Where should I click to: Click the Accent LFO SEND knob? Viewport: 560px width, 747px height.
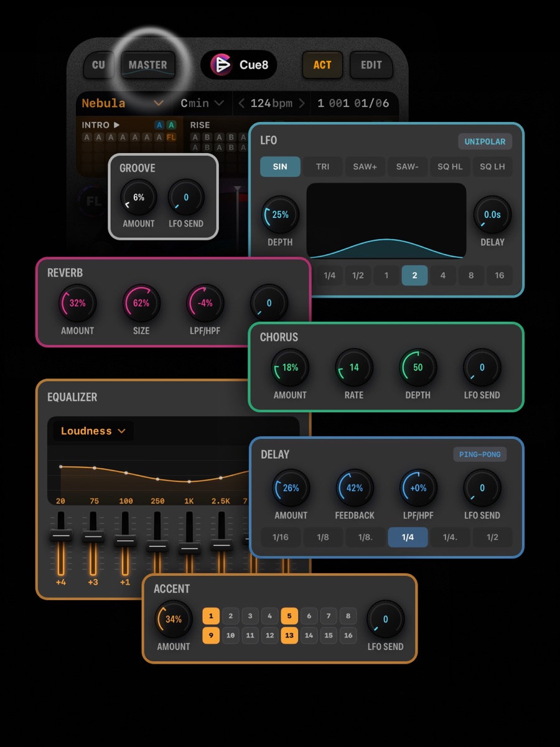[x=385, y=619]
